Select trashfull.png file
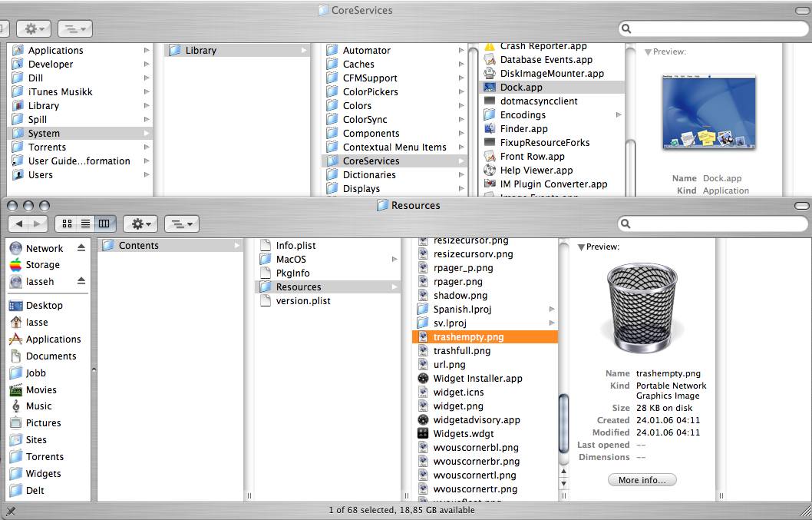 point(461,350)
